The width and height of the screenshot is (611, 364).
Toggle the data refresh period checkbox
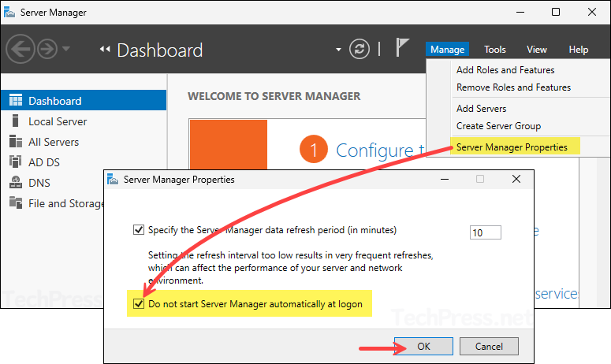tap(138, 230)
